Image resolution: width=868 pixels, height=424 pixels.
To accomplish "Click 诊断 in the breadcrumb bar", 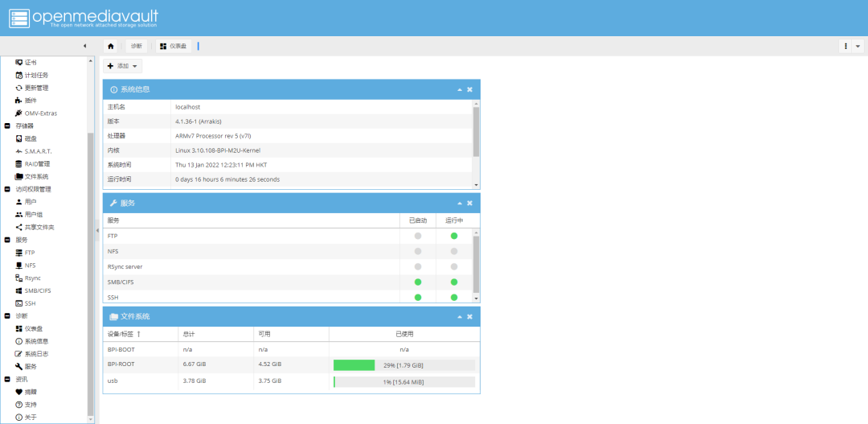I will (x=137, y=46).
